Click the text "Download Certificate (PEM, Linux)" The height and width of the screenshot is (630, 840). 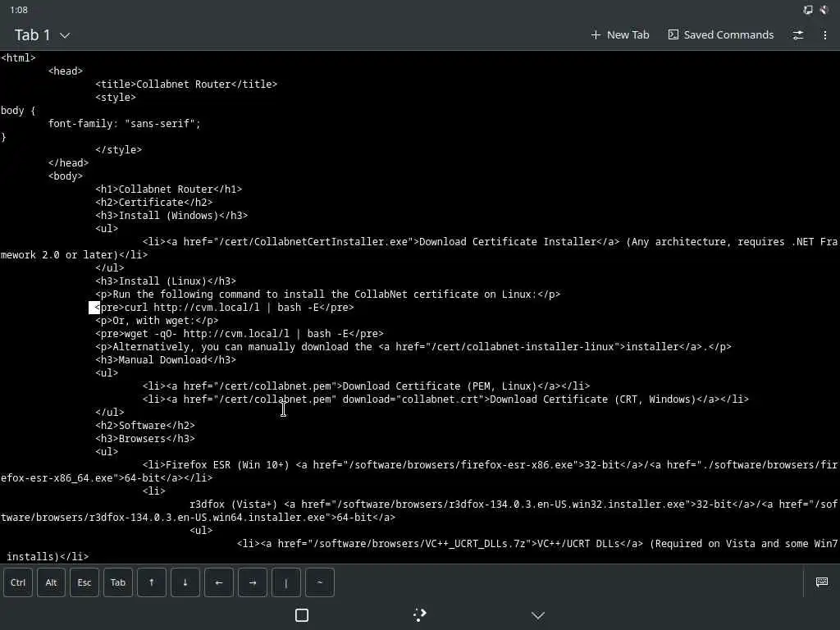440,386
